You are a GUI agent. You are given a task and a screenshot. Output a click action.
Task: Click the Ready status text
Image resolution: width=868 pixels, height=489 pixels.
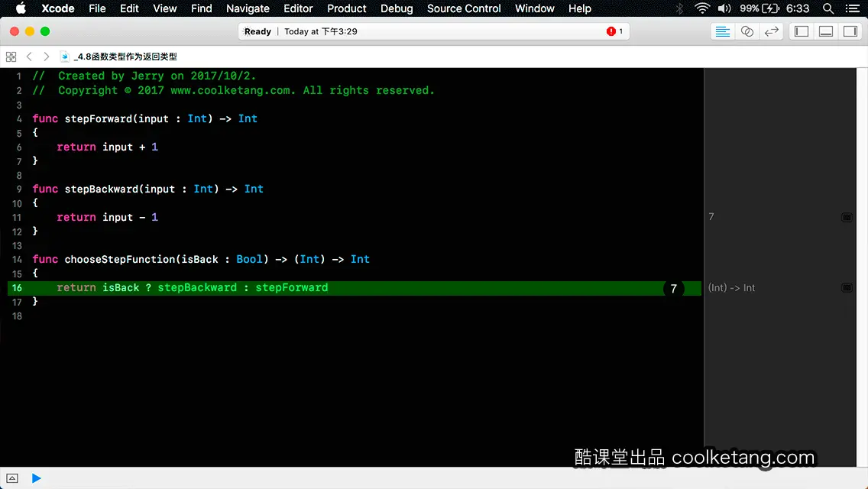[x=257, y=31]
